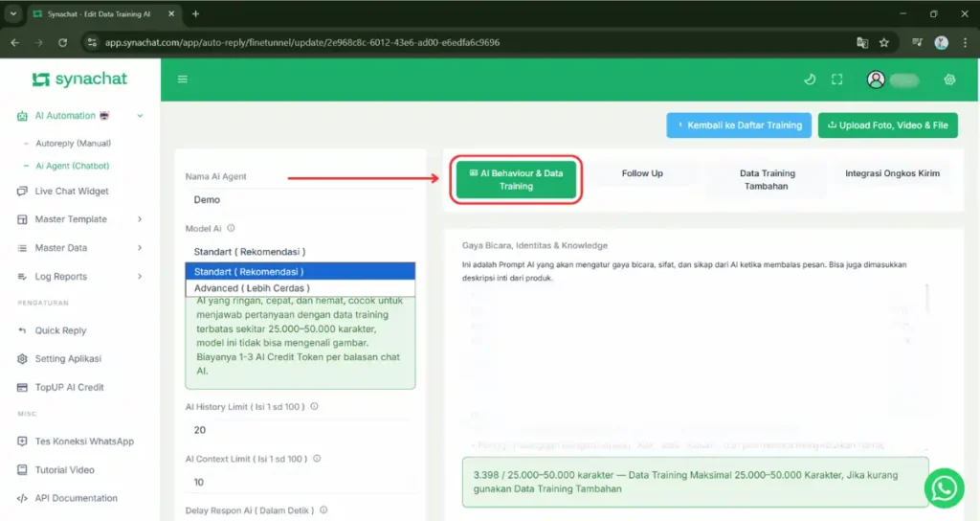Screen dimensions: 980x521
Task: Toggle the hamburger sidebar menu
Action: pyautogui.click(x=183, y=79)
